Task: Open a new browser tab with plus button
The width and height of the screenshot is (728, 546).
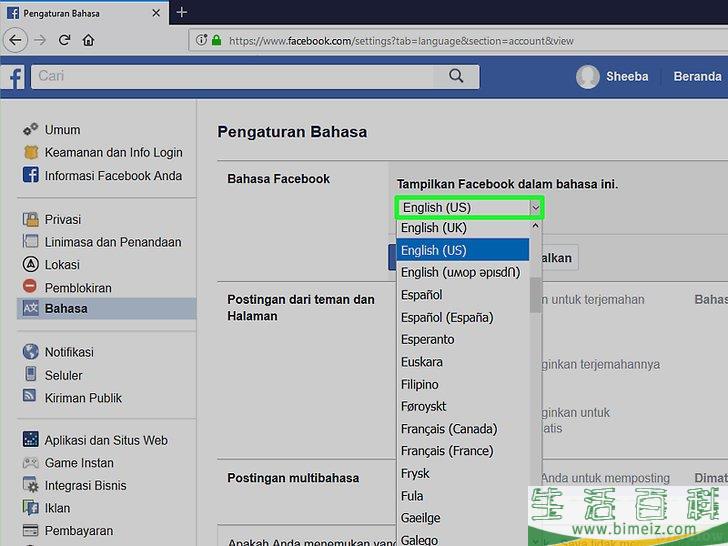Action: click(x=182, y=13)
